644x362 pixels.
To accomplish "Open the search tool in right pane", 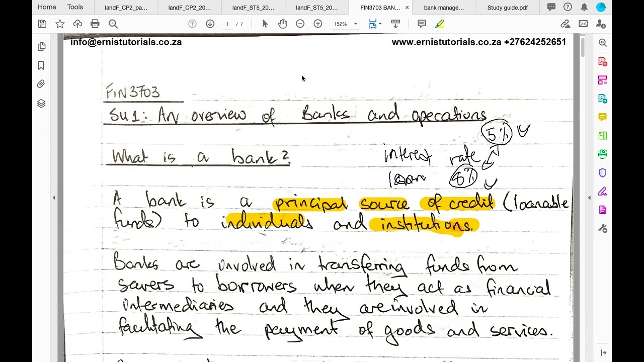I will [x=603, y=43].
